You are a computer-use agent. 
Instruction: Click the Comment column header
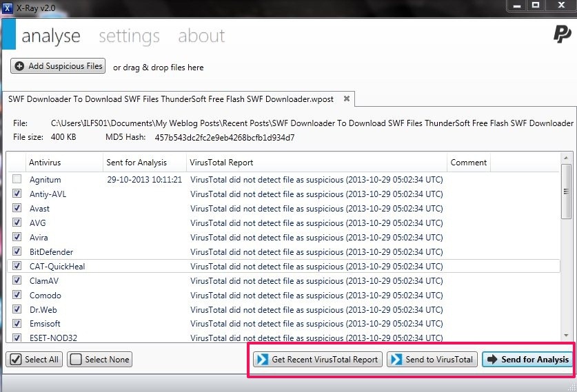pos(469,163)
